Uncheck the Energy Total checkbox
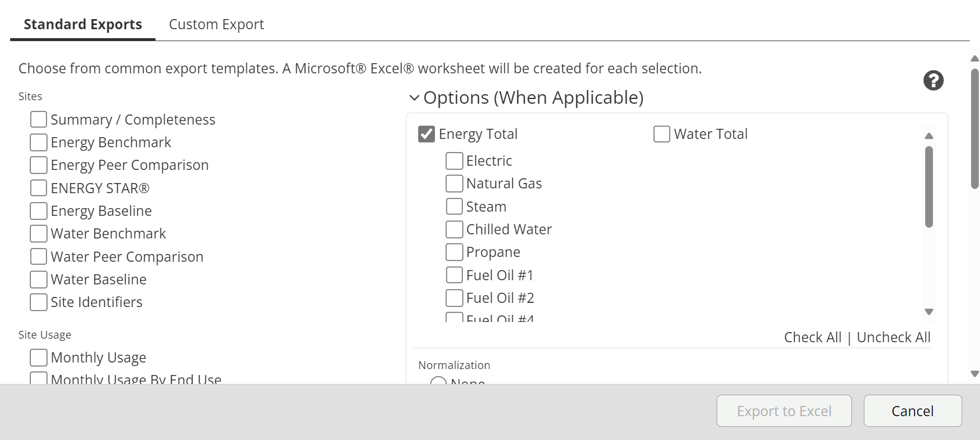 (427, 134)
